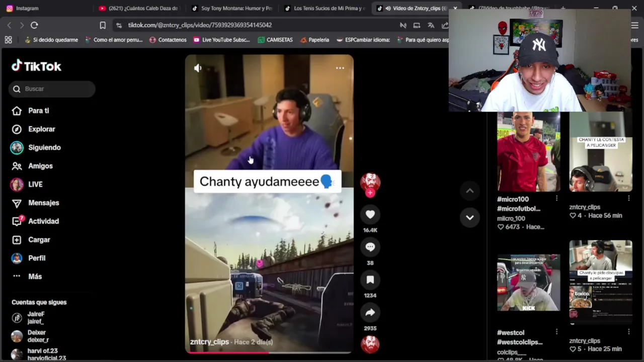The width and height of the screenshot is (644, 362).
Task: Open Deixer followed account
Action: coord(31,336)
